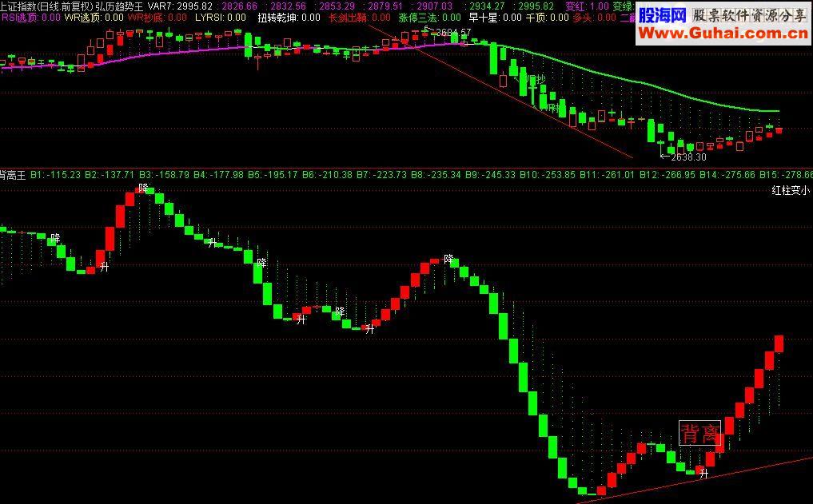Click the B8:-235.34 value
This screenshot has width=813, height=504.
point(436,175)
